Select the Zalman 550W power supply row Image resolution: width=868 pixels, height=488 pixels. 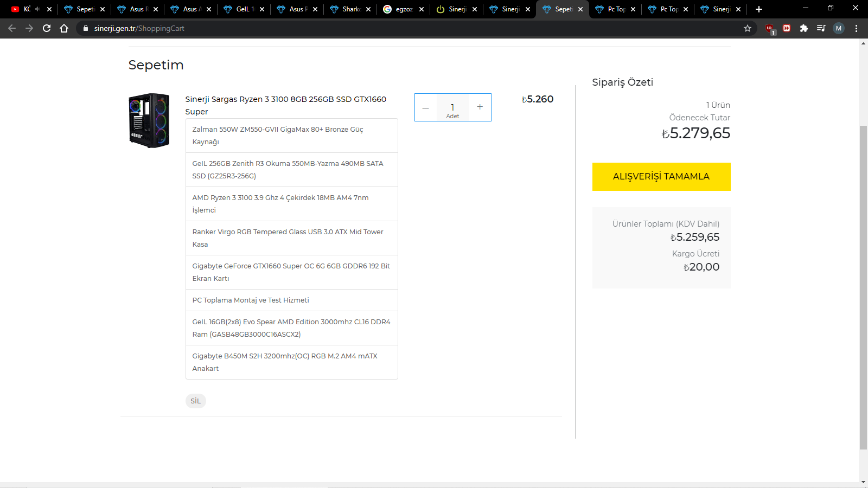[292, 136]
